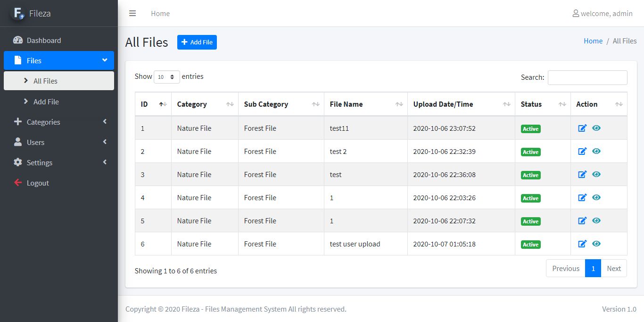This screenshot has width=644, height=322.
Task: Open the show entries count dropdown
Action: click(166, 77)
